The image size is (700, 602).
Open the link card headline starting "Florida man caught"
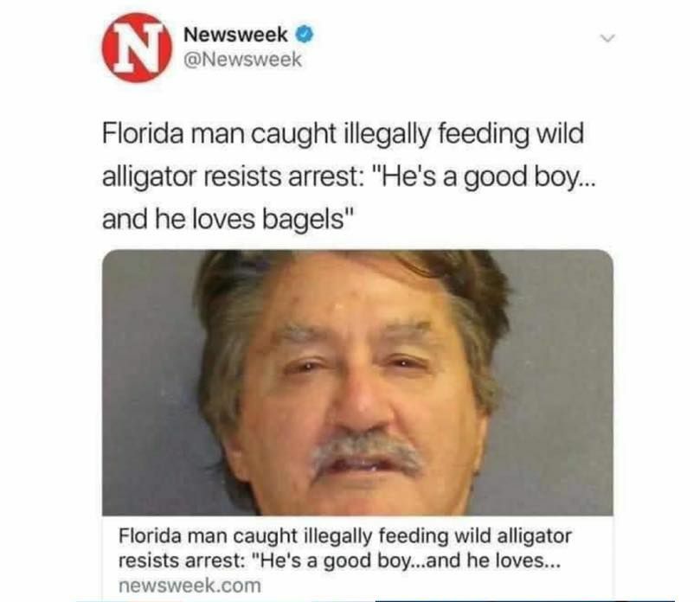[344, 548]
